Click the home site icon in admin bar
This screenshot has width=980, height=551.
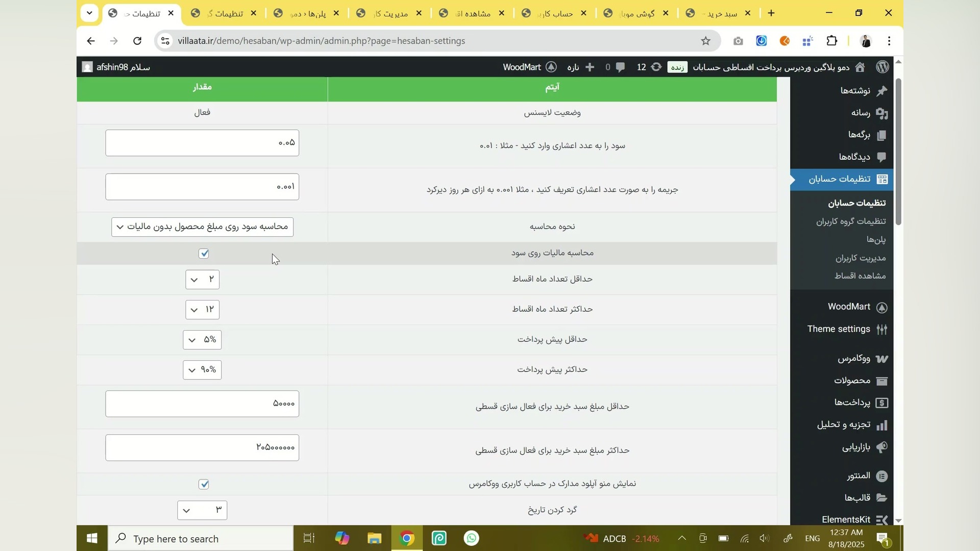[860, 67]
